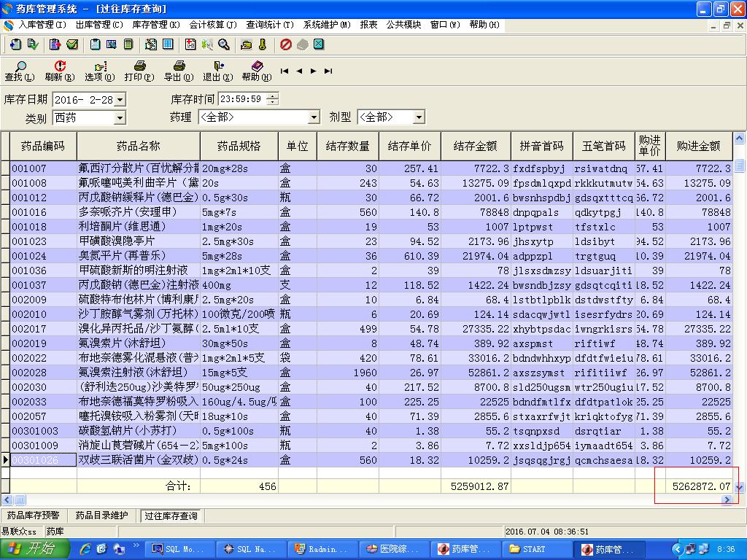Image resolution: width=747 pixels, height=560 pixels.
Task: Switch to the 药品目录维护 tab
Action: coord(101,516)
